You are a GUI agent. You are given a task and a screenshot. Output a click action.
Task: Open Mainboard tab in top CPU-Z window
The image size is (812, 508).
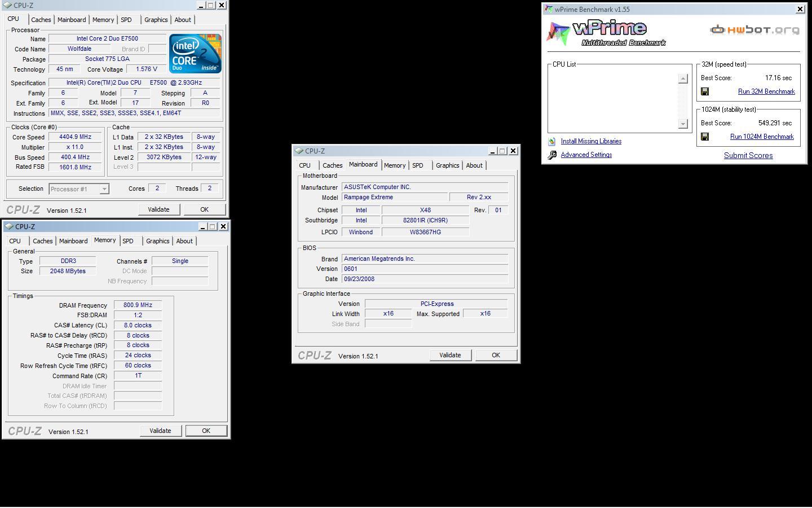coord(72,20)
